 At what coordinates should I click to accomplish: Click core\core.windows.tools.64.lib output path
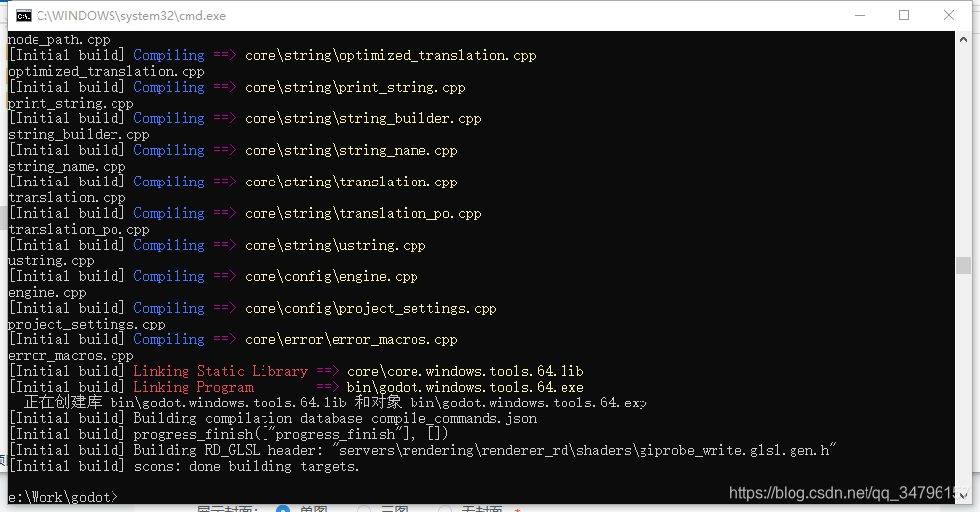click(x=466, y=371)
